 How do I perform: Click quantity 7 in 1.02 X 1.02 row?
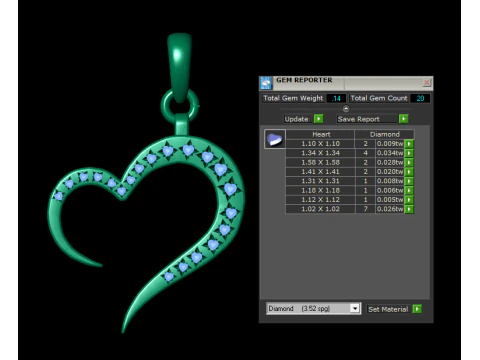point(365,209)
